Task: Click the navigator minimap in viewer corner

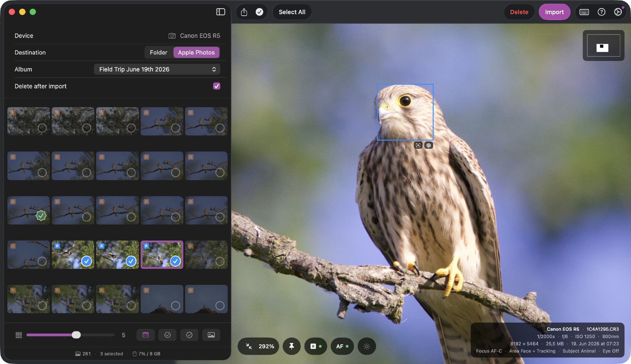Action: click(x=604, y=46)
